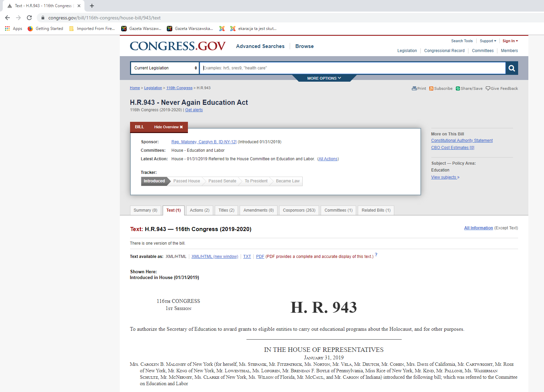Viewport: 544px width, 392px height.
Task: Click the Share/Save icon
Action: tap(458, 88)
